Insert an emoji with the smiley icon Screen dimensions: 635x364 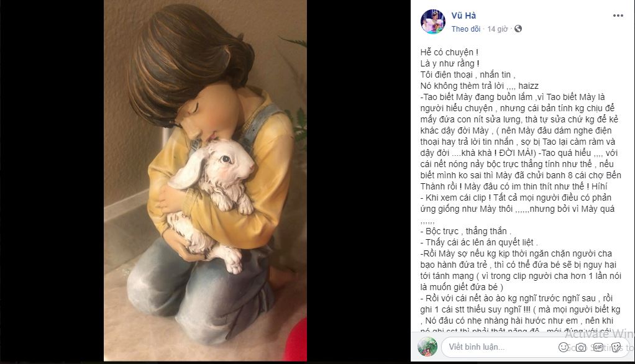tap(563, 347)
